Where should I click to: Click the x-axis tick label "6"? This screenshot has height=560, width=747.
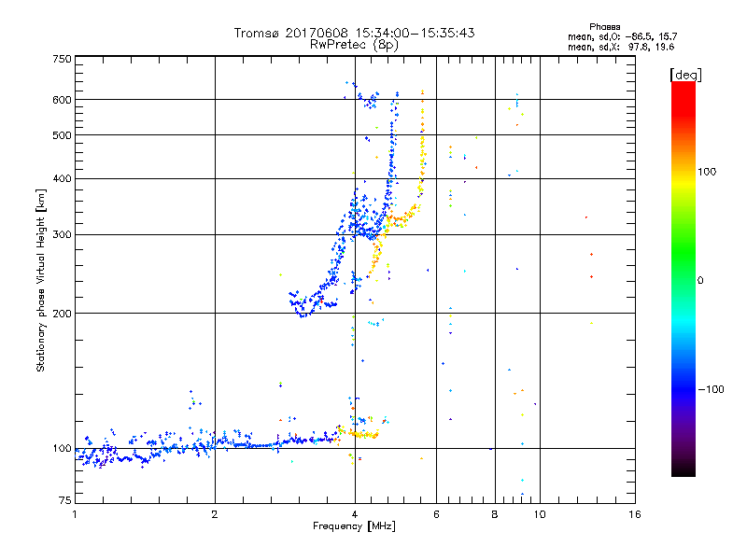pyautogui.click(x=436, y=514)
